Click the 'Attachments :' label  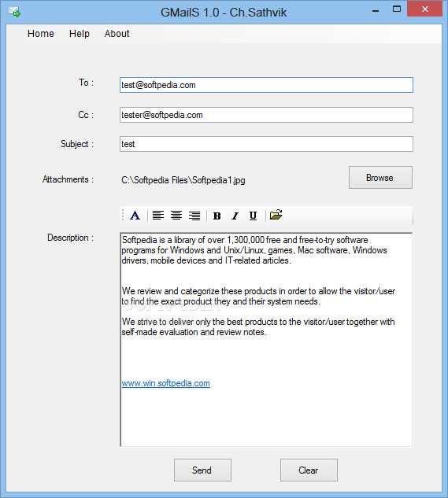point(68,179)
